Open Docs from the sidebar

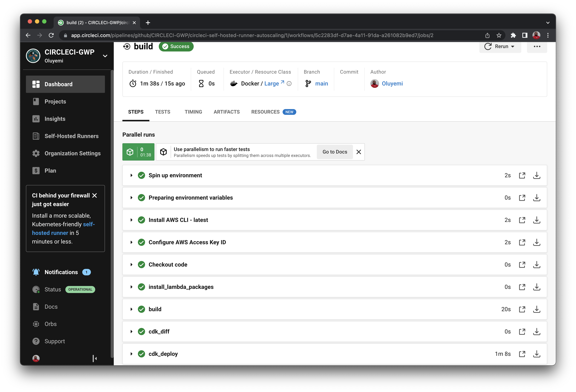coord(50,307)
